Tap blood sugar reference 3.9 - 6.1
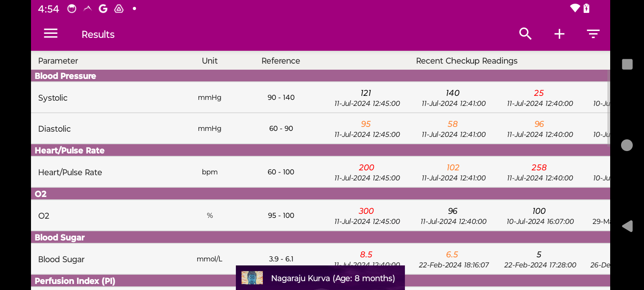The image size is (644, 290). [281, 259]
